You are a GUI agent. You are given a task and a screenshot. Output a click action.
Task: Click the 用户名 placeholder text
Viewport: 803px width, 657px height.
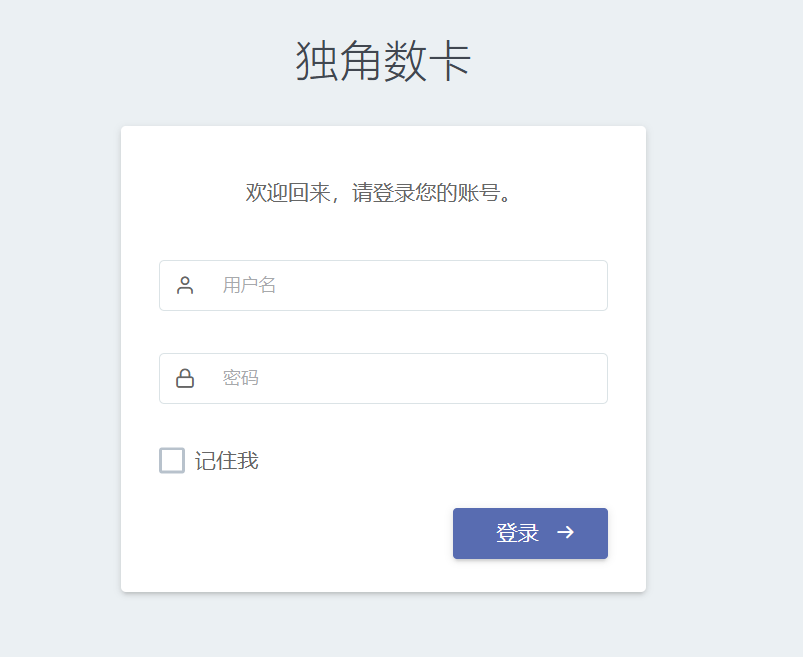point(249,285)
